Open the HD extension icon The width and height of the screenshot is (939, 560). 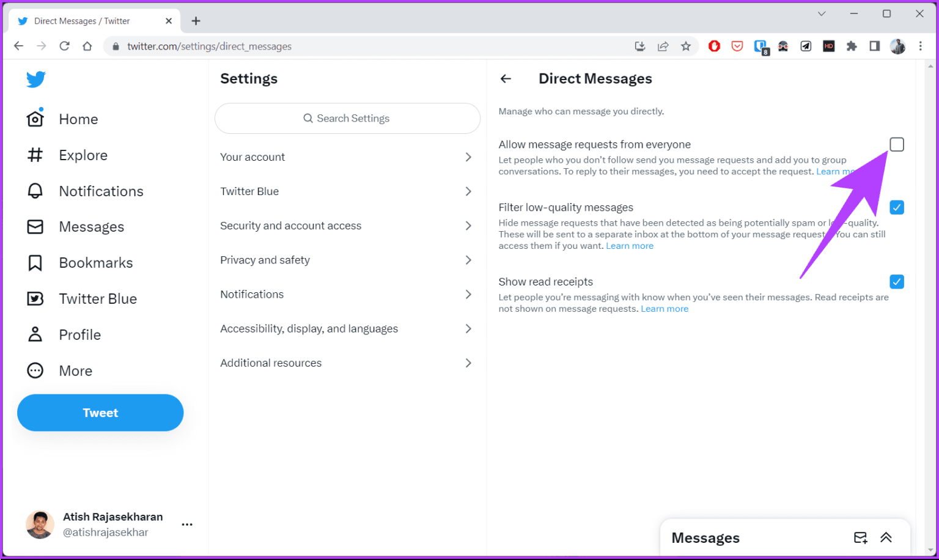pos(829,46)
